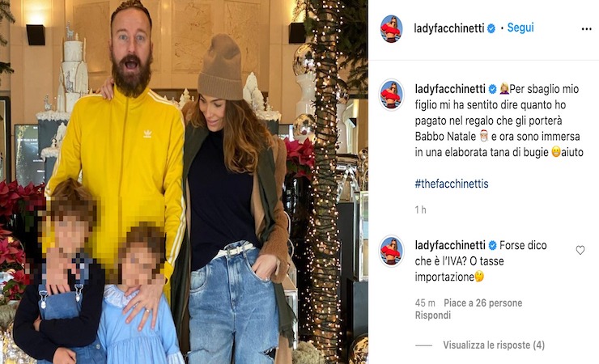Click the Segui follow button

[x=520, y=28]
